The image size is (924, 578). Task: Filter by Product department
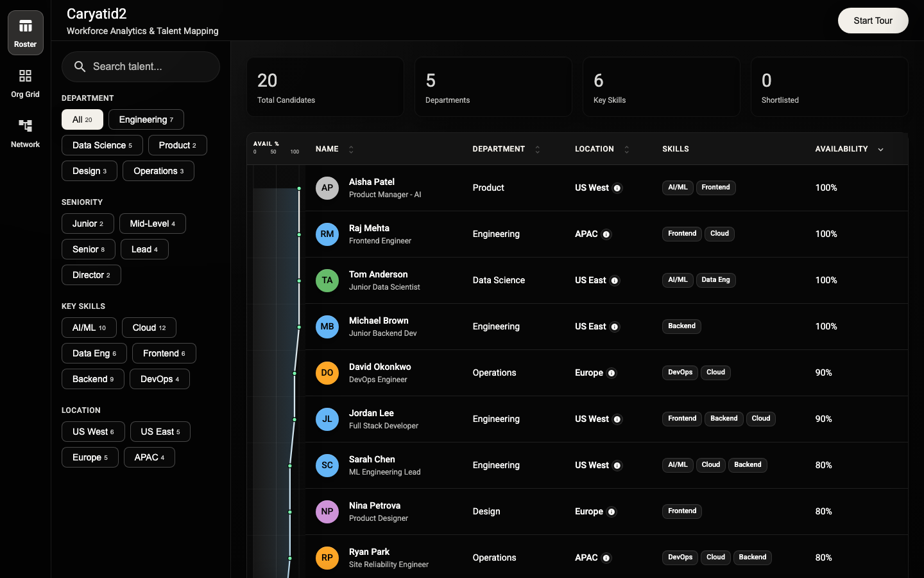[178, 145]
